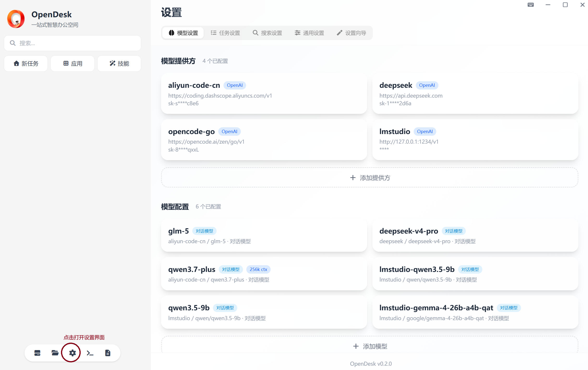The image size is (588, 370).
Task: Click the plus icon beside 添加模型
Action: tap(356, 346)
